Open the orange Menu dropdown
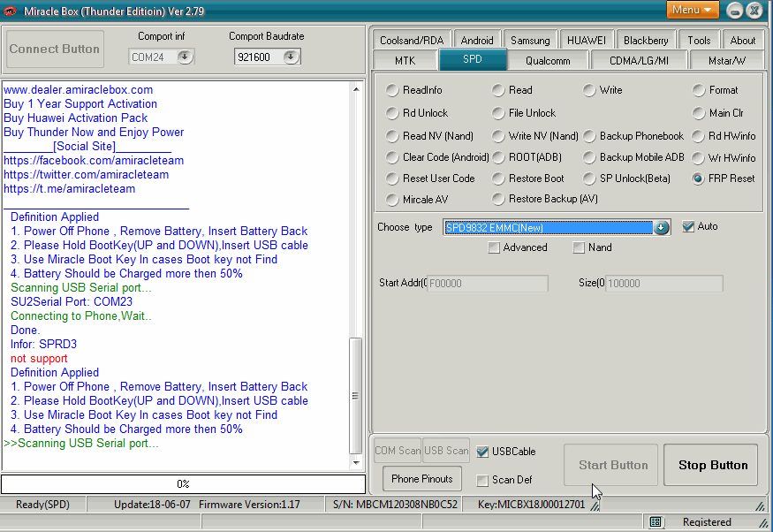The image size is (773, 532). pos(692,10)
